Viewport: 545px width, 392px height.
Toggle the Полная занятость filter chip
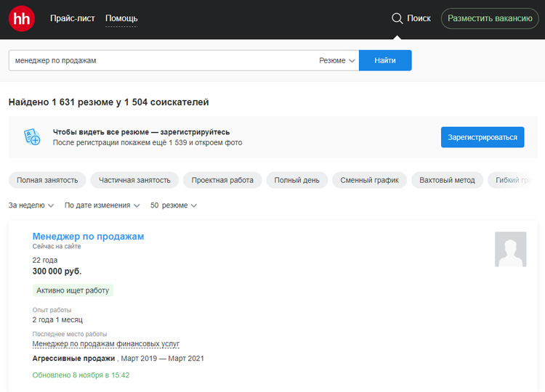coord(47,180)
